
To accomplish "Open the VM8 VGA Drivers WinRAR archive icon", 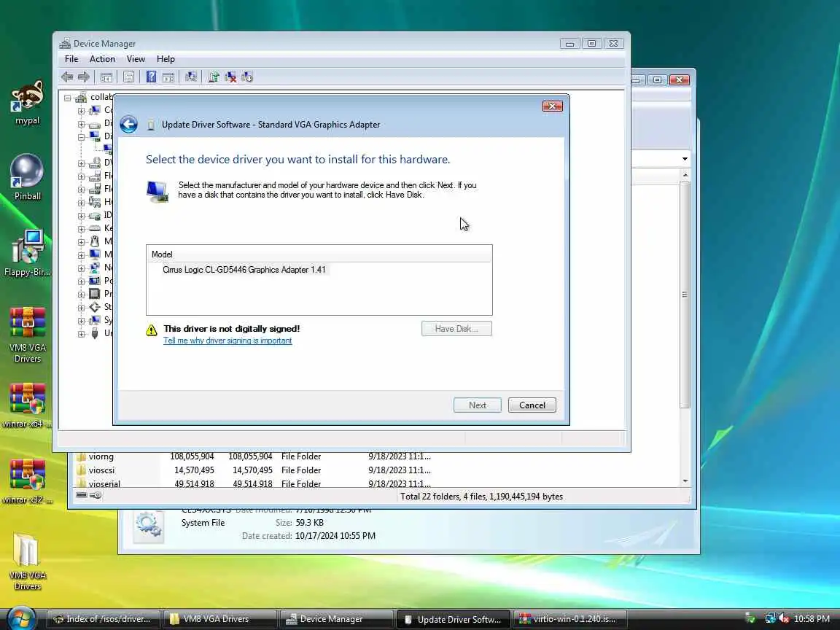I will [x=27, y=335].
